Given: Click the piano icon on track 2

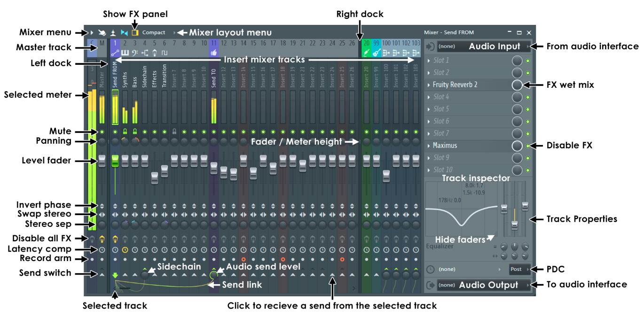Looking at the screenshot, I should (125, 53).
